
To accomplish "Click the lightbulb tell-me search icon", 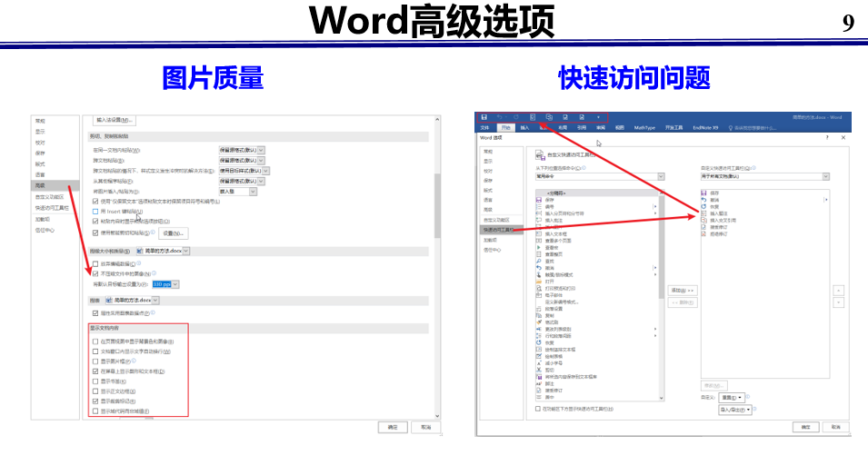I will pyautogui.click(x=731, y=128).
